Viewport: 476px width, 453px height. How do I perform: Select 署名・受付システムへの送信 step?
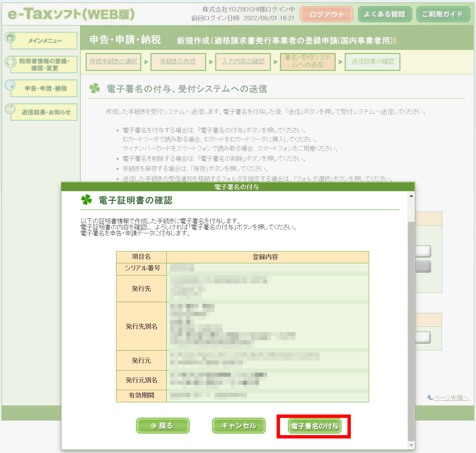pos(308,62)
